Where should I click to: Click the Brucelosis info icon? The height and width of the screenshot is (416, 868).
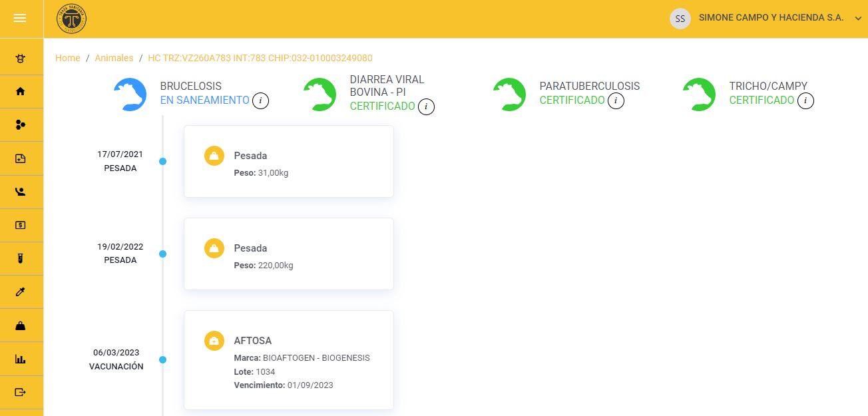coord(261,101)
